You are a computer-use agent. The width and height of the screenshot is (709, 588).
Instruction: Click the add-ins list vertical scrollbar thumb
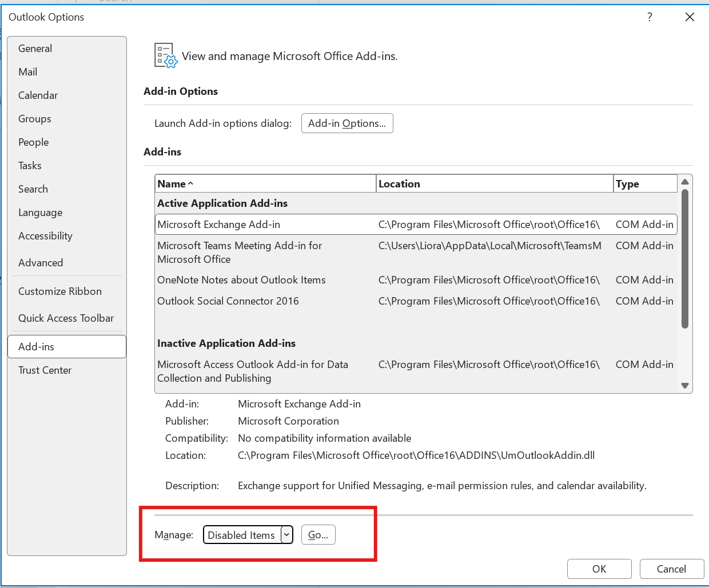(685, 259)
